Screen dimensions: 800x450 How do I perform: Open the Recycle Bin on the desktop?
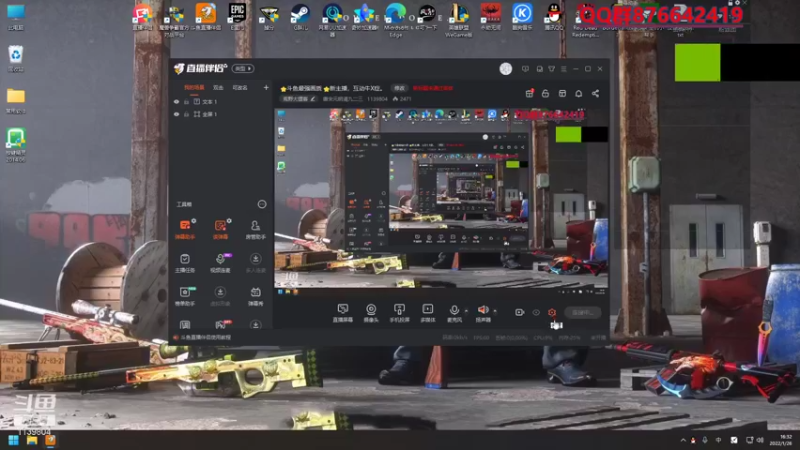pyautogui.click(x=16, y=59)
